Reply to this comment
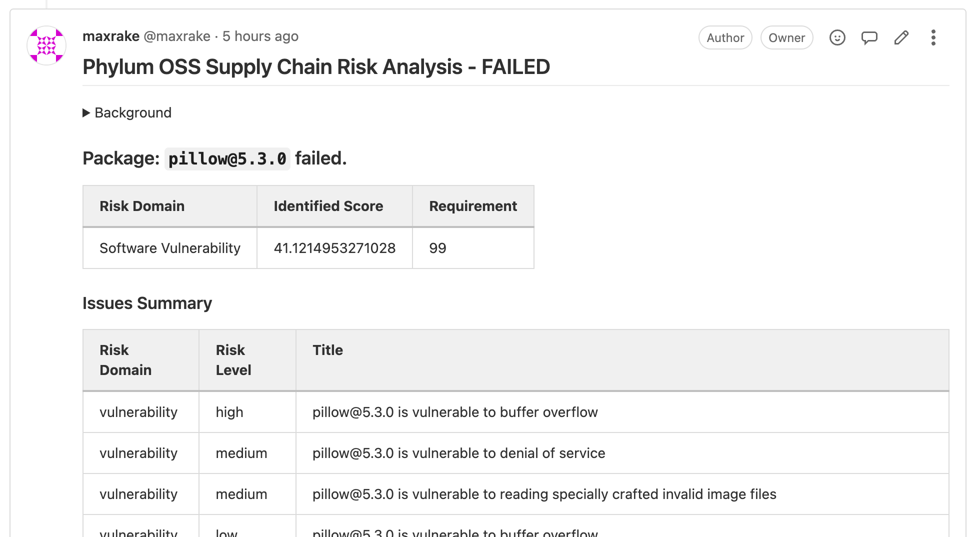 click(x=869, y=37)
